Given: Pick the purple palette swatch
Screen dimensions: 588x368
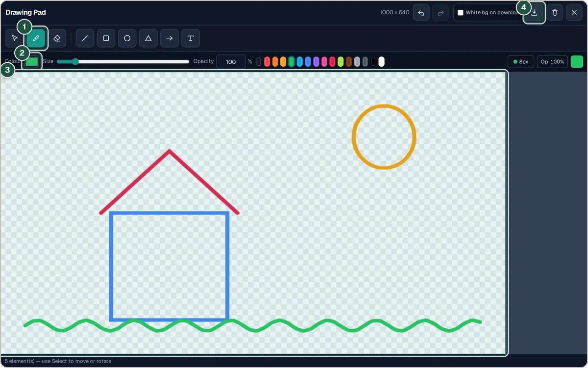Looking at the screenshot, I should (316, 62).
